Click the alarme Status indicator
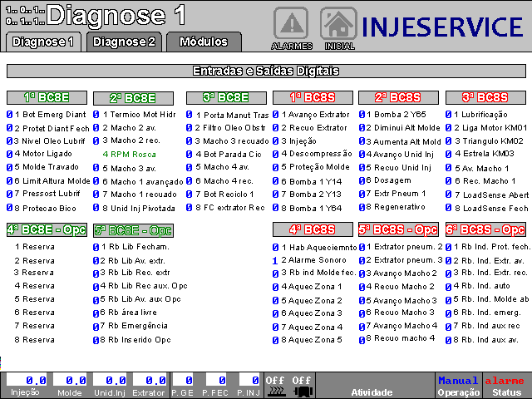 tap(505, 385)
